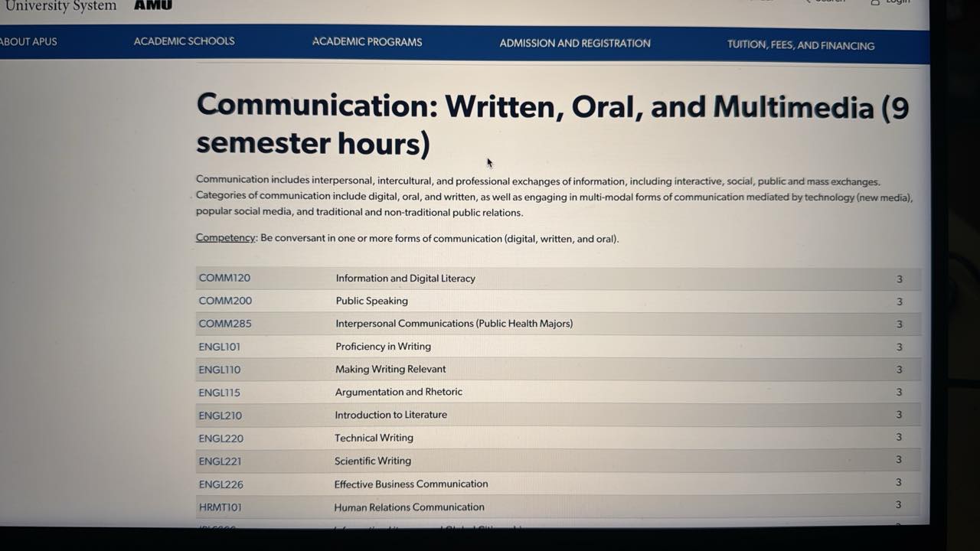Image resolution: width=980 pixels, height=551 pixels.
Task: Open the HRMT101 course link
Action: [x=220, y=507]
